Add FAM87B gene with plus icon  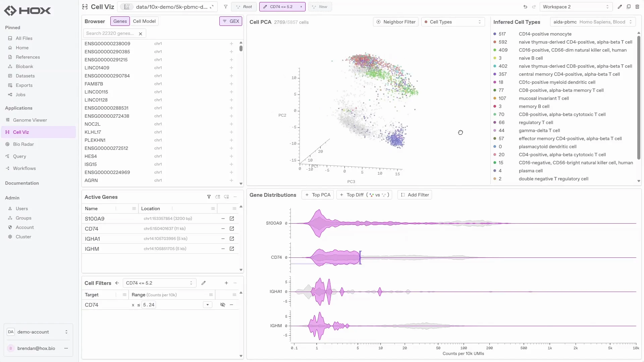231,84
